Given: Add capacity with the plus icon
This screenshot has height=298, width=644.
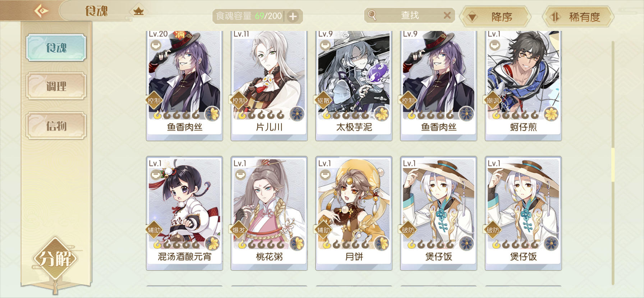Looking at the screenshot, I should coord(293,16).
